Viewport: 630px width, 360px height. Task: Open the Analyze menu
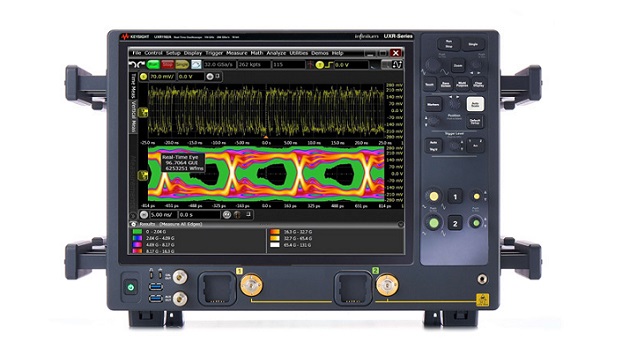276,53
